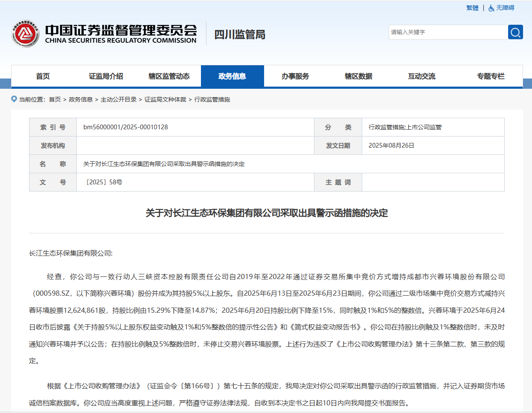This screenshot has height=413, width=532.
Task: Focus the keyword search input field
Action: [x=448, y=32]
